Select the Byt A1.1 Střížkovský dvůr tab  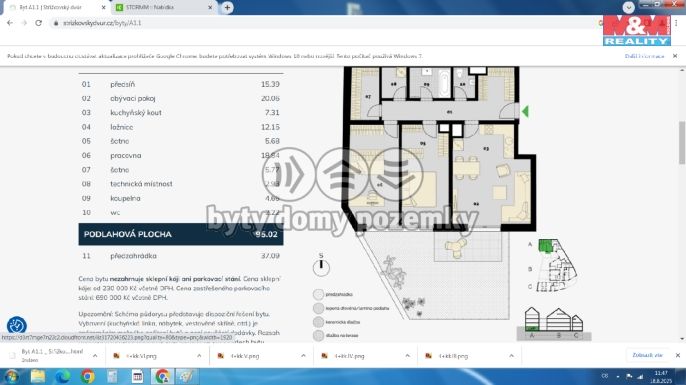(x=57, y=7)
